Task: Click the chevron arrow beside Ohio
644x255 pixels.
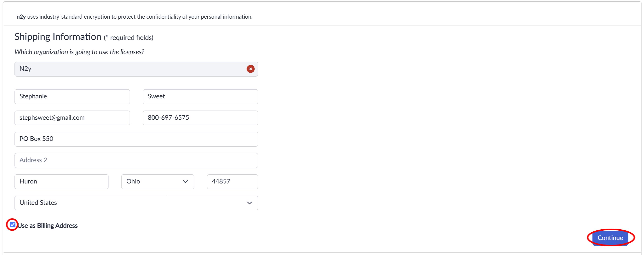Action: coord(185,181)
